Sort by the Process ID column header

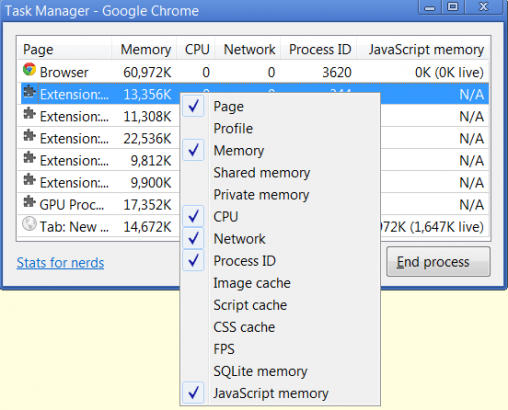click(x=319, y=49)
